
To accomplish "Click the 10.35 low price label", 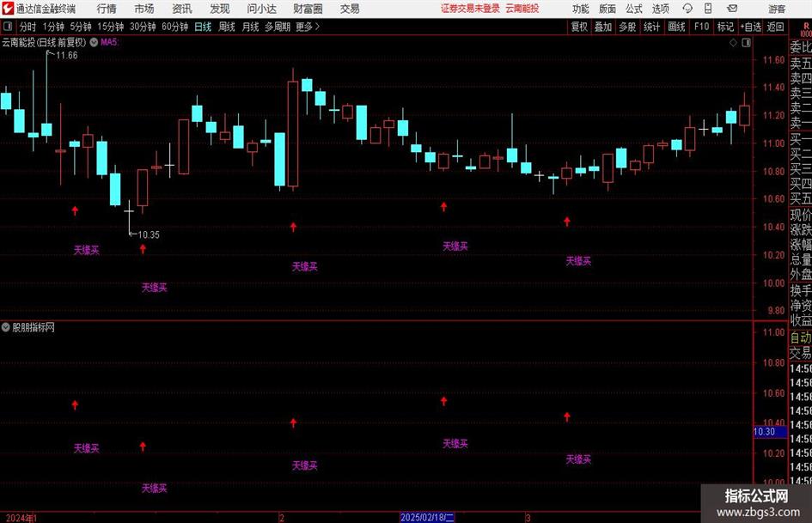I will [x=149, y=234].
